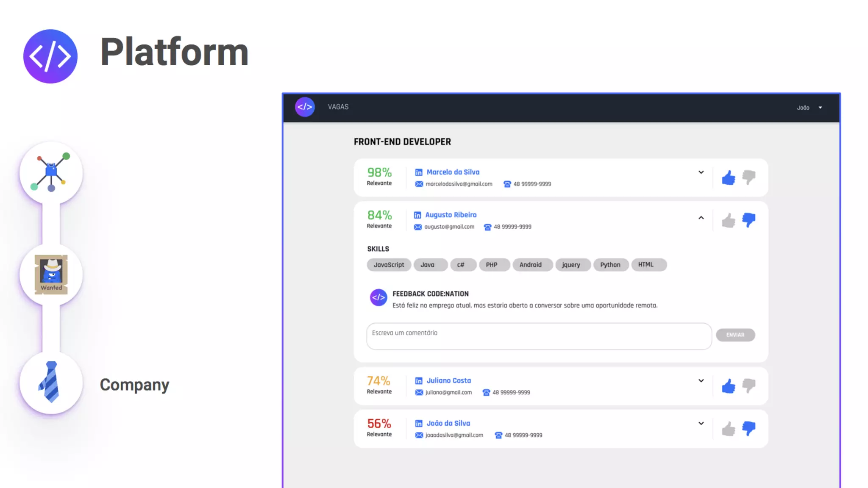Screen dimensions: 868x488
Task: Click thumbs down for Augusto Ribeiro
Action: coord(748,220)
